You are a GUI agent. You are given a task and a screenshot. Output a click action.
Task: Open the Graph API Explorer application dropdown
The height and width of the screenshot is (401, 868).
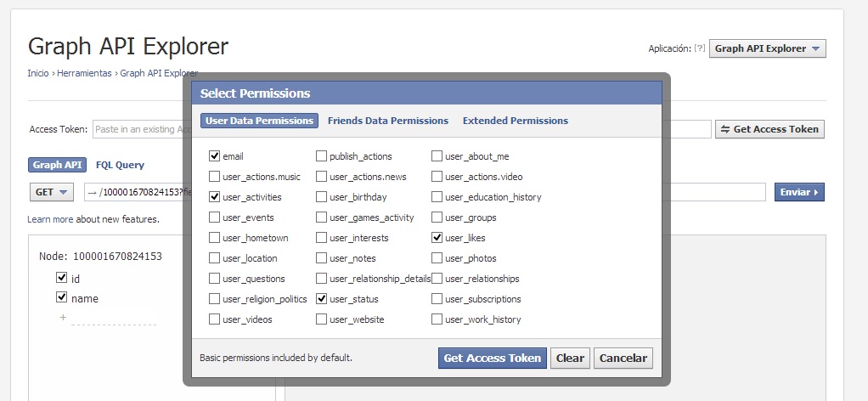tap(767, 48)
